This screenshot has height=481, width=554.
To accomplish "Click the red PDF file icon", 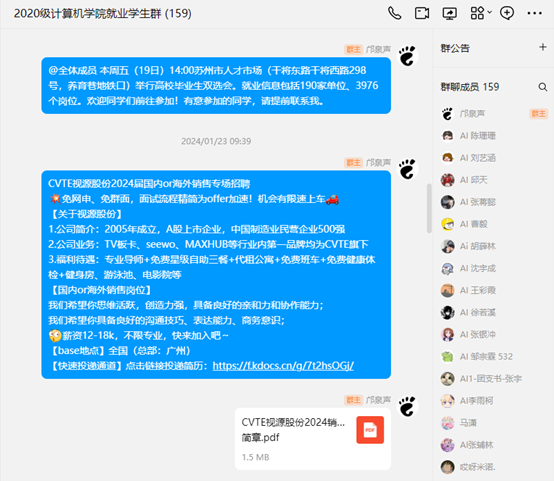I will click(370, 430).
